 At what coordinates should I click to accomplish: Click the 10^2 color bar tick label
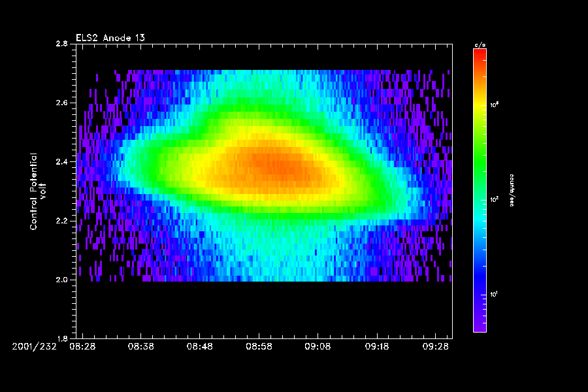(x=495, y=199)
